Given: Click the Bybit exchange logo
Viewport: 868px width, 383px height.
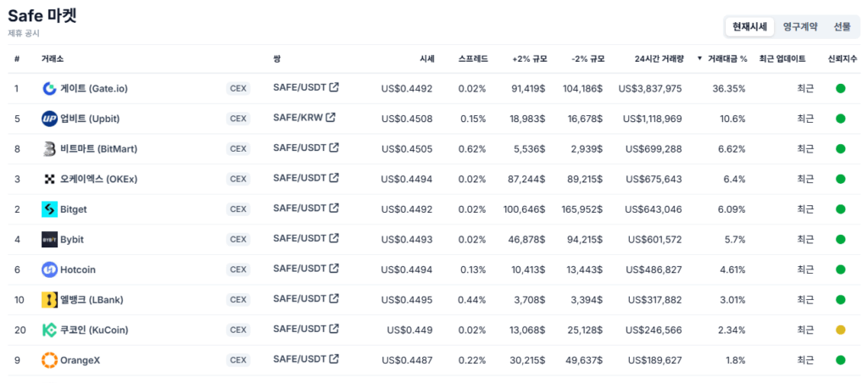Looking at the screenshot, I should point(49,240).
